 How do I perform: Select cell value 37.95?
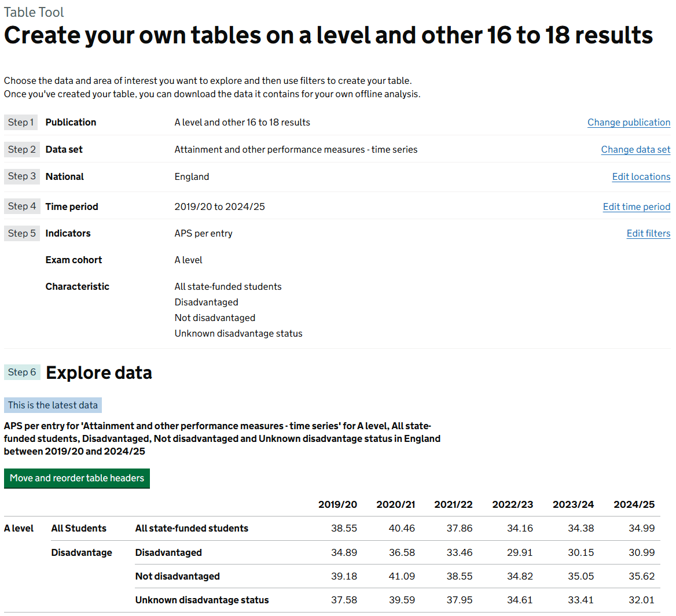click(459, 600)
